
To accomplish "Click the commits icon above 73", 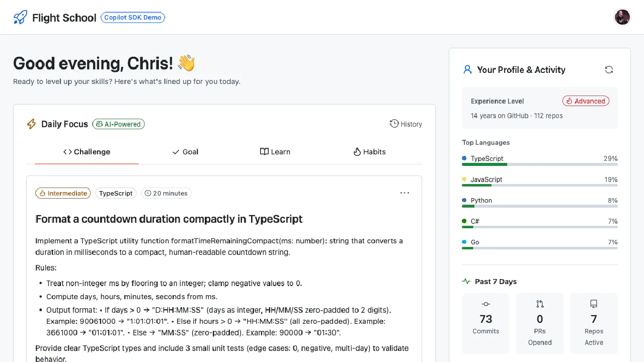I will [x=486, y=304].
